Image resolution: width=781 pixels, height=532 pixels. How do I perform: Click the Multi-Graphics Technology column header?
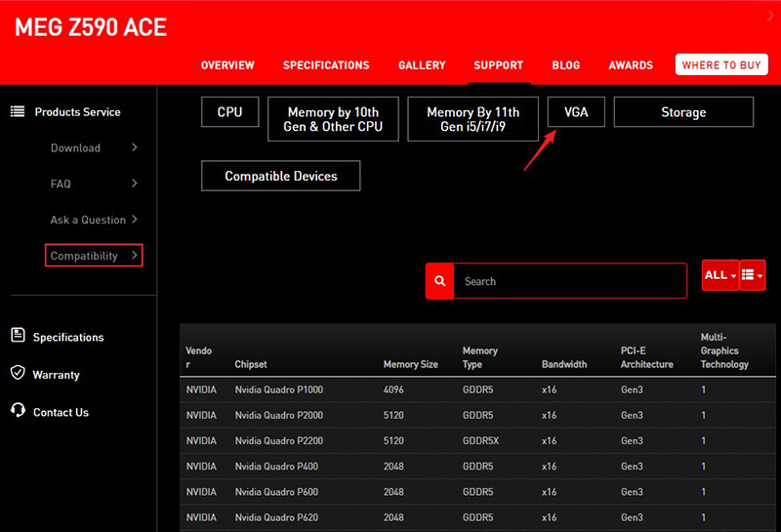pyautogui.click(x=724, y=350)
